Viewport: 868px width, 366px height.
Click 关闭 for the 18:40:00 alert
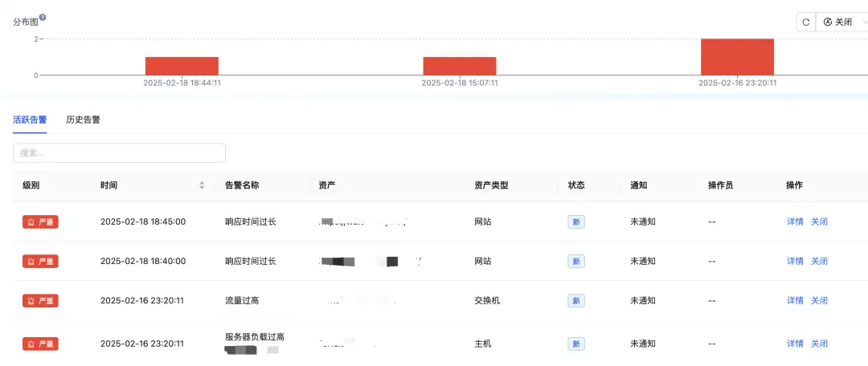point(819,261)
